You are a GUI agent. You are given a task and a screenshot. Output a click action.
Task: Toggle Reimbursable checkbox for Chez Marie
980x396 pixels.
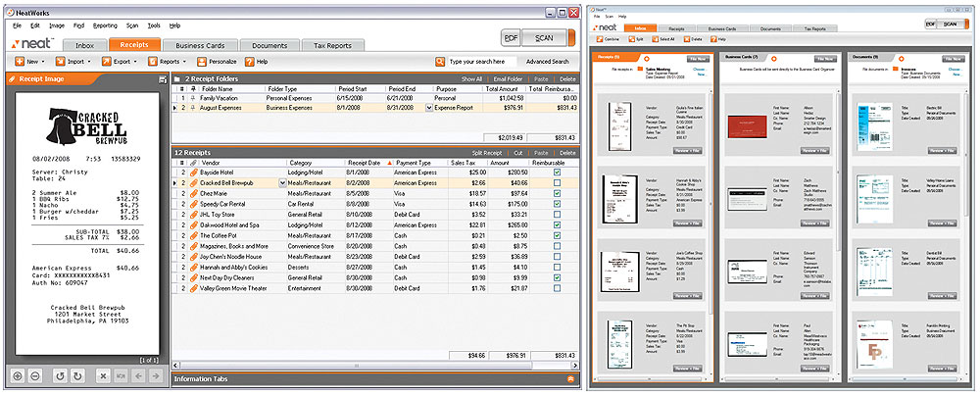tap(557, 193)
